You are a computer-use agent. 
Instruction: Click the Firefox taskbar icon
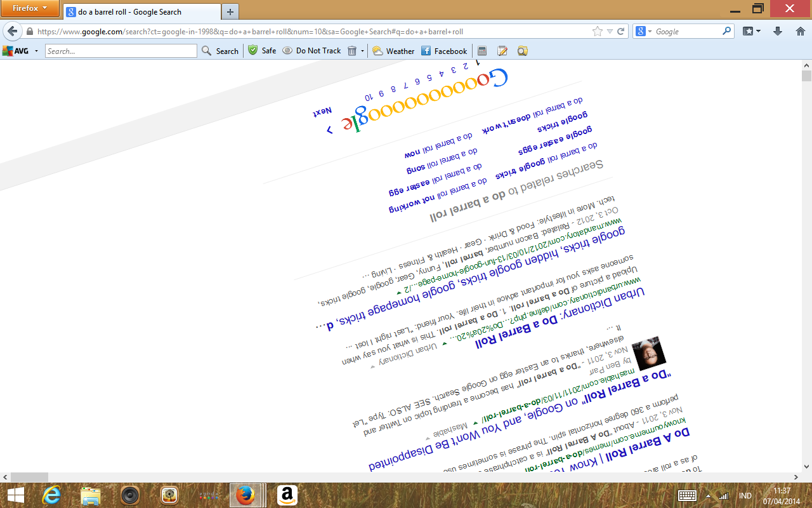tap(246, 495)
